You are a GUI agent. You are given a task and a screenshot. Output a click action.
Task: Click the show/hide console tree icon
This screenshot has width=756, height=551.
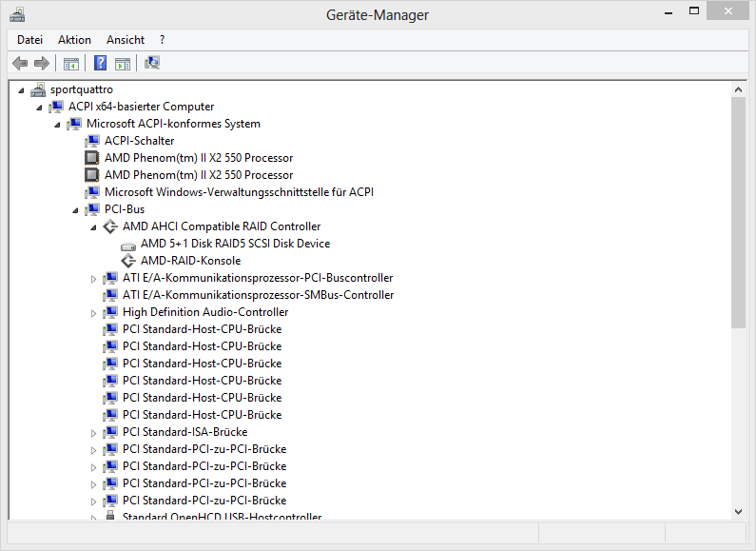coord(71,63)
